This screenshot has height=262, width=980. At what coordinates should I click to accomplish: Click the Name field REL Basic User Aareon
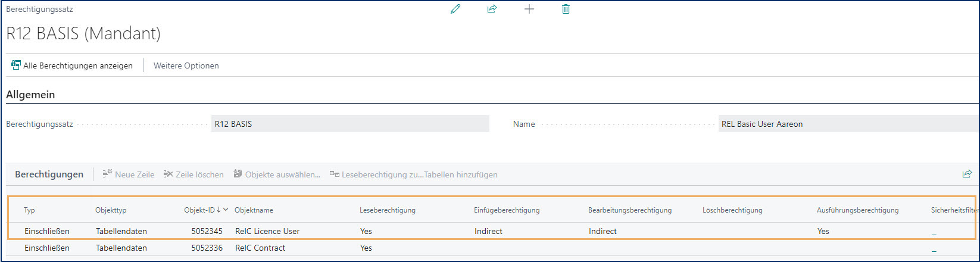coord(848,124)
